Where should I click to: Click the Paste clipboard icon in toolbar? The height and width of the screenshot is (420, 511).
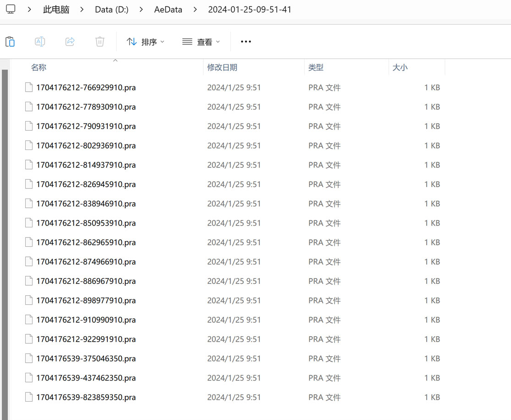pos(10,42)
